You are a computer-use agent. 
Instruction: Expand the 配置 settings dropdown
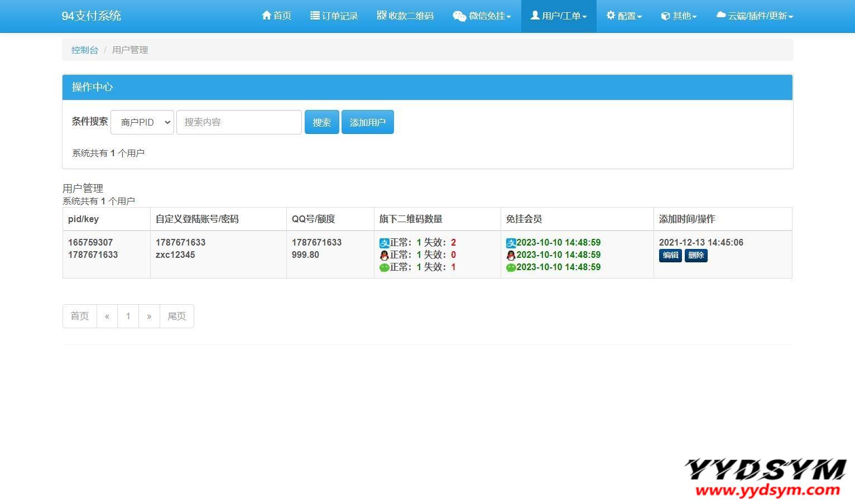coord(624,16)
